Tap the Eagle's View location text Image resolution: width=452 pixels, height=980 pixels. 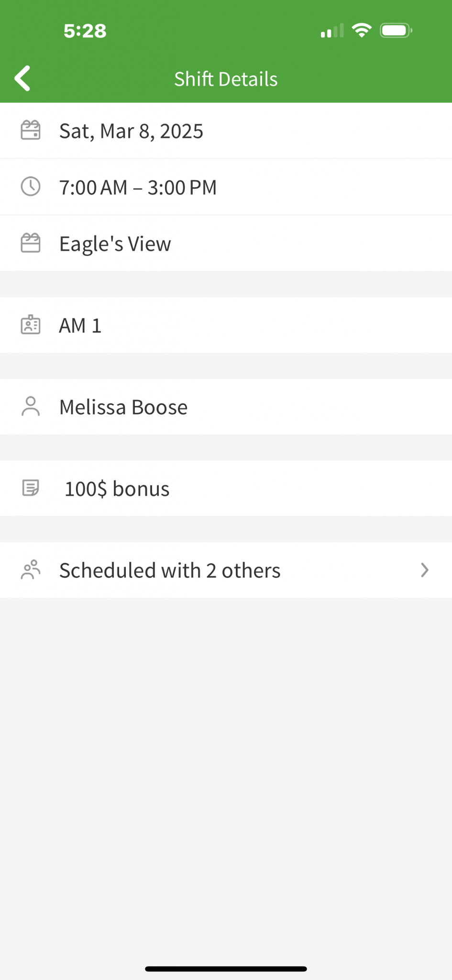coord(115,244)
